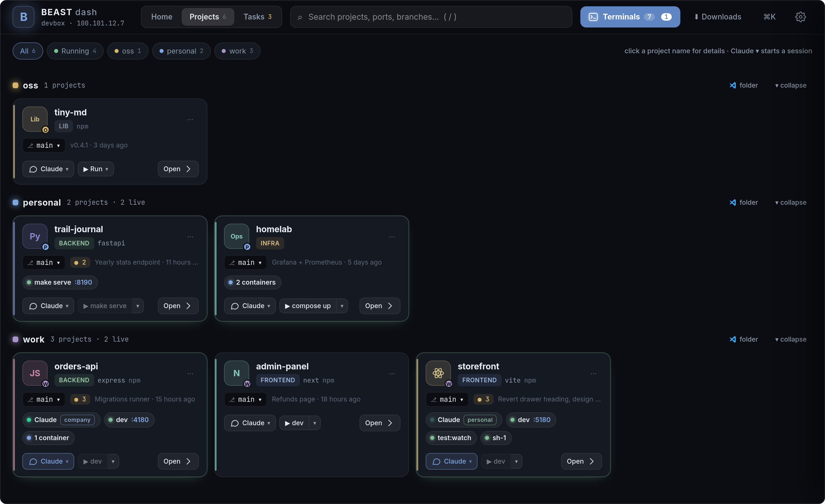Open the tiny-md three-dot menu
The image size is (825, 504).
(190, 119)
